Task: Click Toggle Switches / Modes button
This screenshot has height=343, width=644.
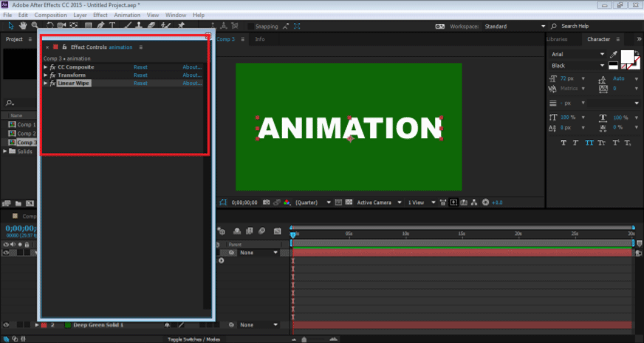Action: pyautogui.click(x=193, y=339)
